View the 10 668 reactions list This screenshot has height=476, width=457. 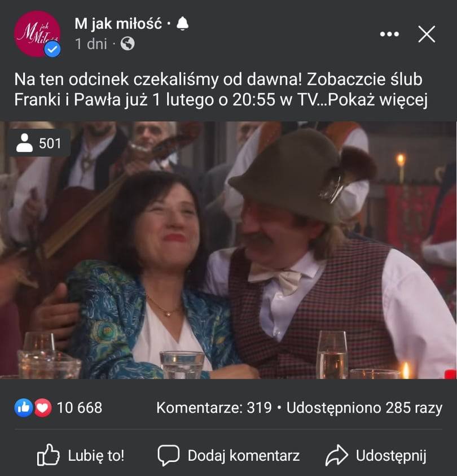[x=80, y=407]
